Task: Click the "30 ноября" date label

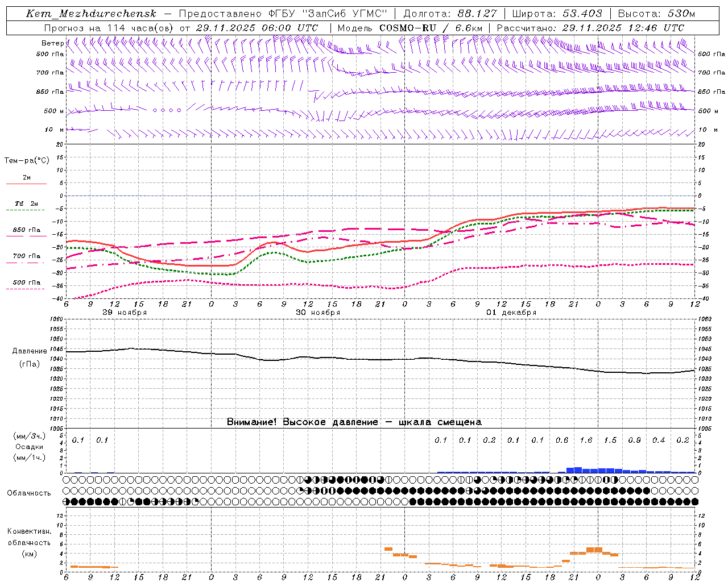Action: pyautogui.click(x=318, y=313)
